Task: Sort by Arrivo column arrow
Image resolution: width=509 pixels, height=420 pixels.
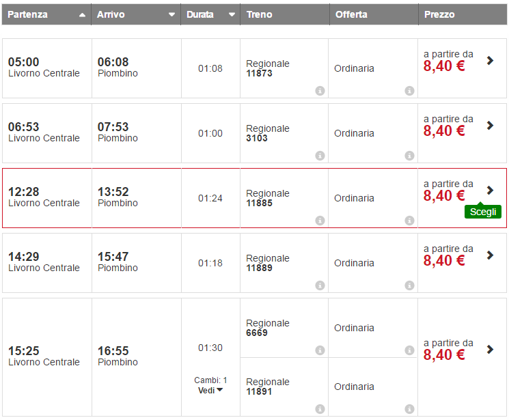Action: click(x=171, y=14)
